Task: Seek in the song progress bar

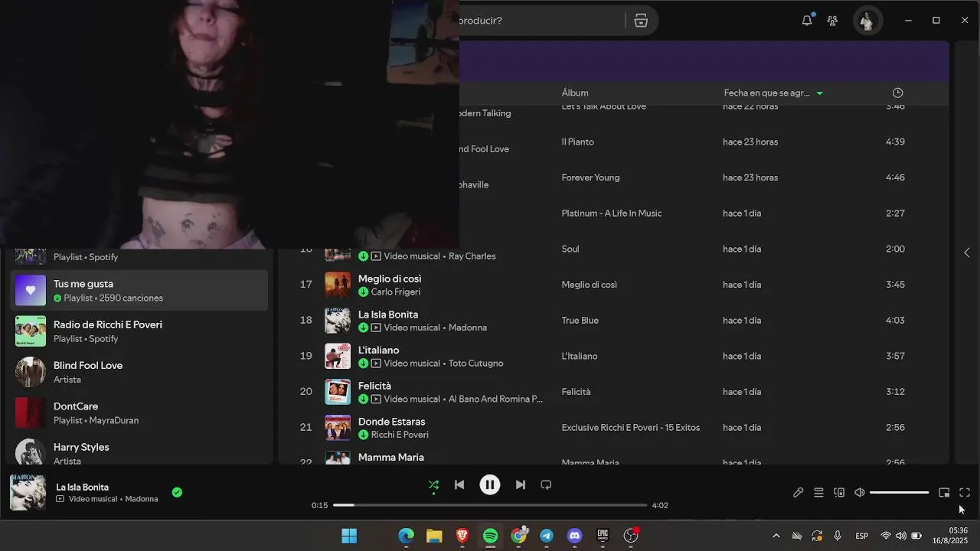Action: click(x=490, y=505)
